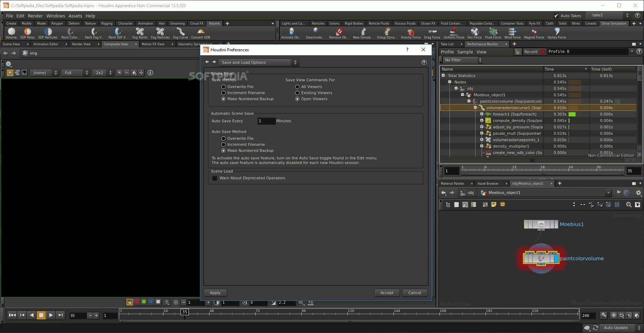Image resolution: width=644 pixels, height=333 pixels.
Task: Open the take1 takes dropdown
Action: (x=609, y=15)
